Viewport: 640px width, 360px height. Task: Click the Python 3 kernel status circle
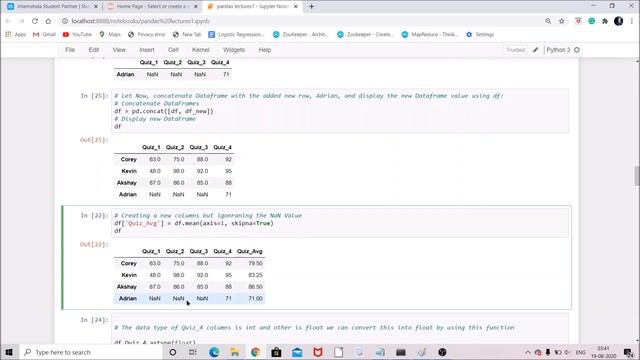[x=577, y=50]
